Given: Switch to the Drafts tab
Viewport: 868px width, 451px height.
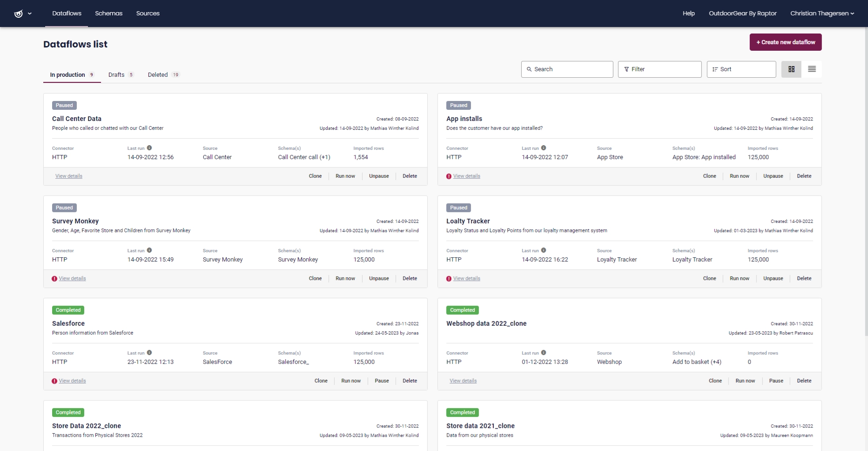Looking at the screenshot, I should [x=121, y=75].
